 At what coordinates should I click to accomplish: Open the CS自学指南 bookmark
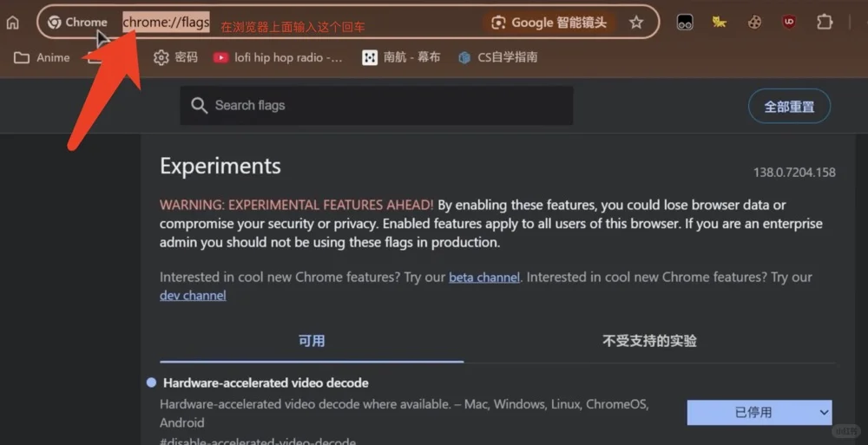pyautogui.click(x=498, y=57)
